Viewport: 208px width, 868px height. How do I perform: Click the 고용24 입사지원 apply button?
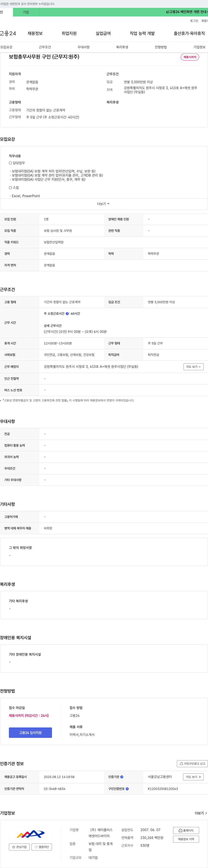tap(30, 732)
